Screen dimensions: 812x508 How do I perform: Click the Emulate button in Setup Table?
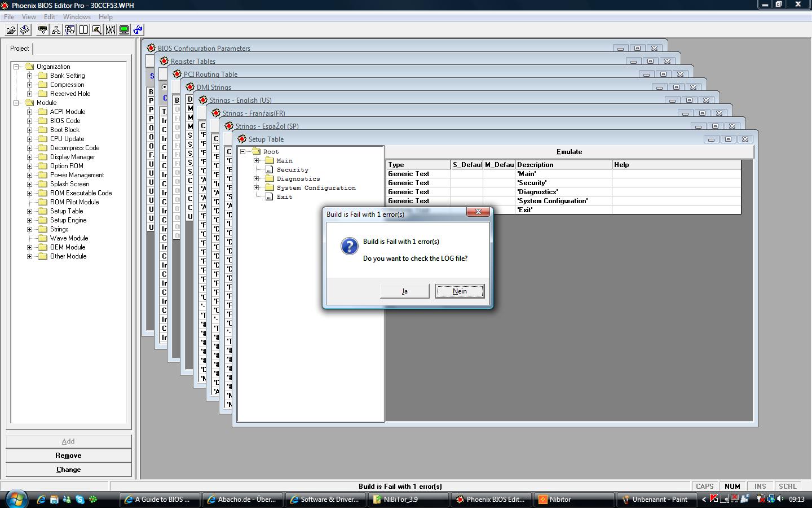tap(569, 152)
